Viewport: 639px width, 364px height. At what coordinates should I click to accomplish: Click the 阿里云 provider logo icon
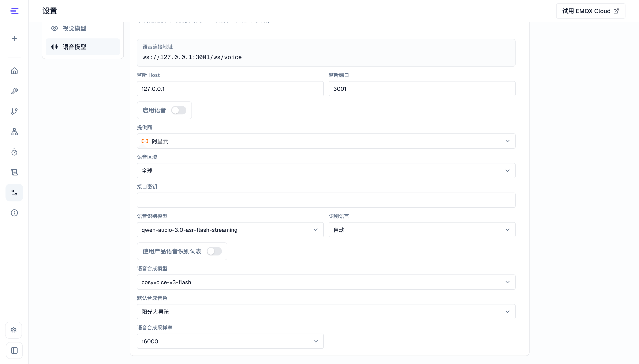pos(145,141)
